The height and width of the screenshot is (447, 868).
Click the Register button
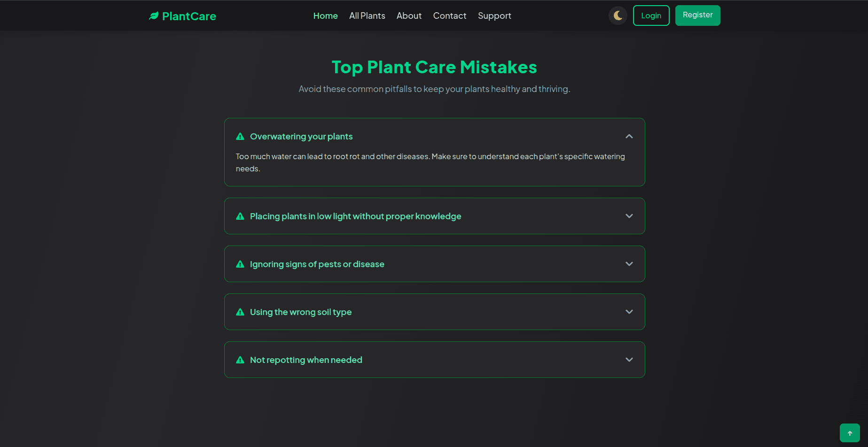pyautogui.click(x=697, y=15)
